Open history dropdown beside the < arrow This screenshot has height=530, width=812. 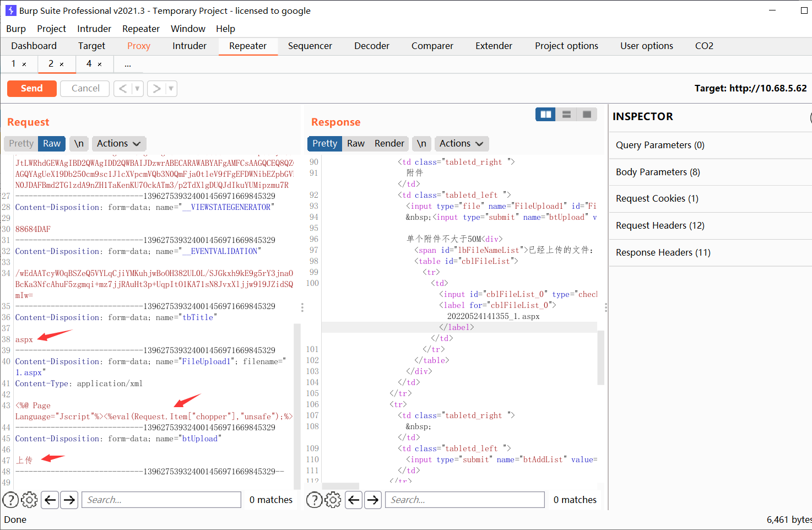tap(137, 88)
